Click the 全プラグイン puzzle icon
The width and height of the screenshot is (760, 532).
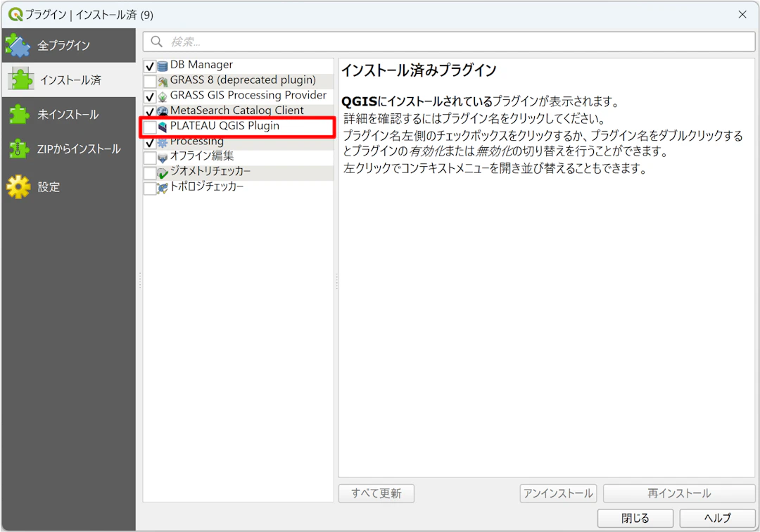(x=18, y=45)
